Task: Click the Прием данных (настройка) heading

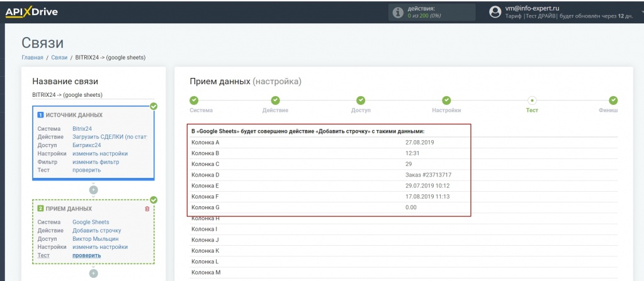Action: [246, 82]
